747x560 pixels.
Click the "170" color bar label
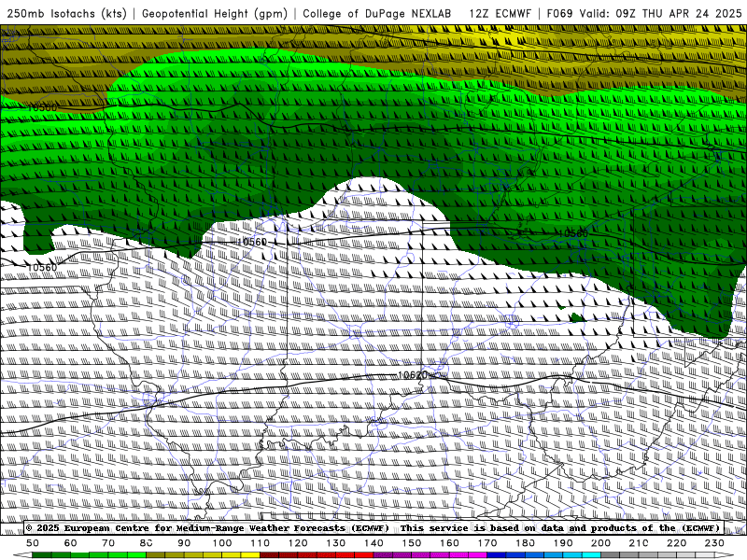(487, 543)
